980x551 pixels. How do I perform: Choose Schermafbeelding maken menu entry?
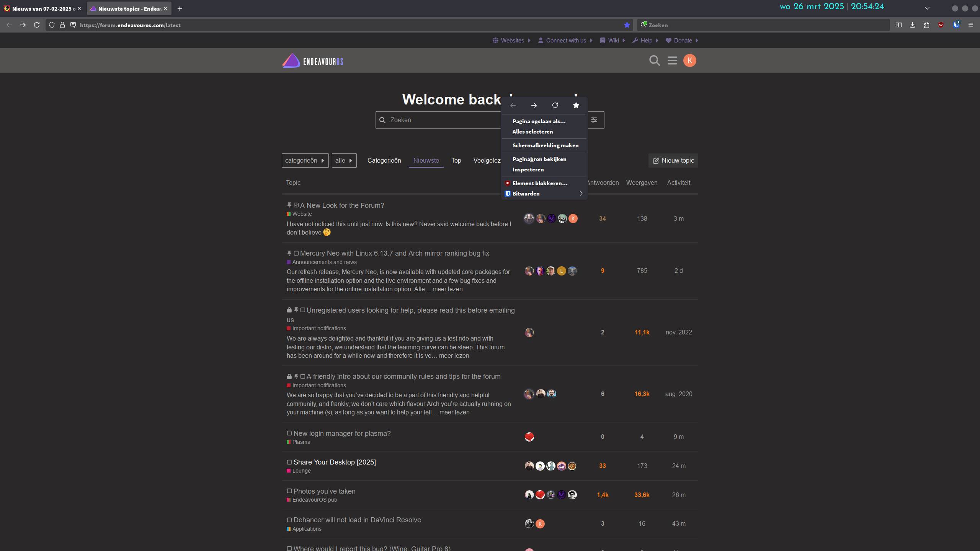point(544,145)
